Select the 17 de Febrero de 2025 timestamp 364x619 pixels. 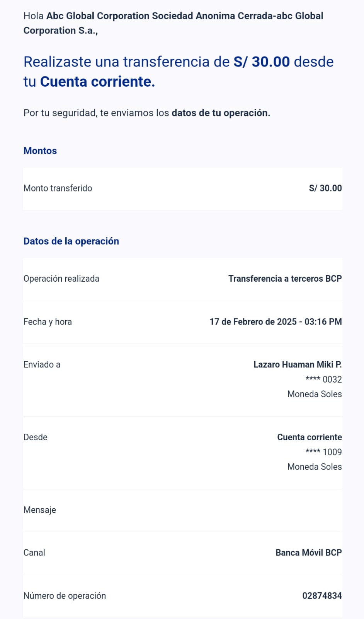[276, 322]
